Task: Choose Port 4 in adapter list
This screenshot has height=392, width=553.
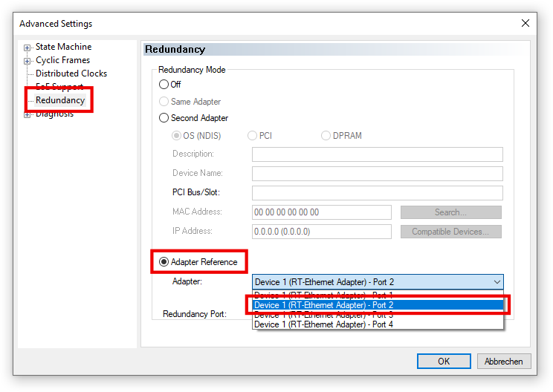Action: (378, 324)
